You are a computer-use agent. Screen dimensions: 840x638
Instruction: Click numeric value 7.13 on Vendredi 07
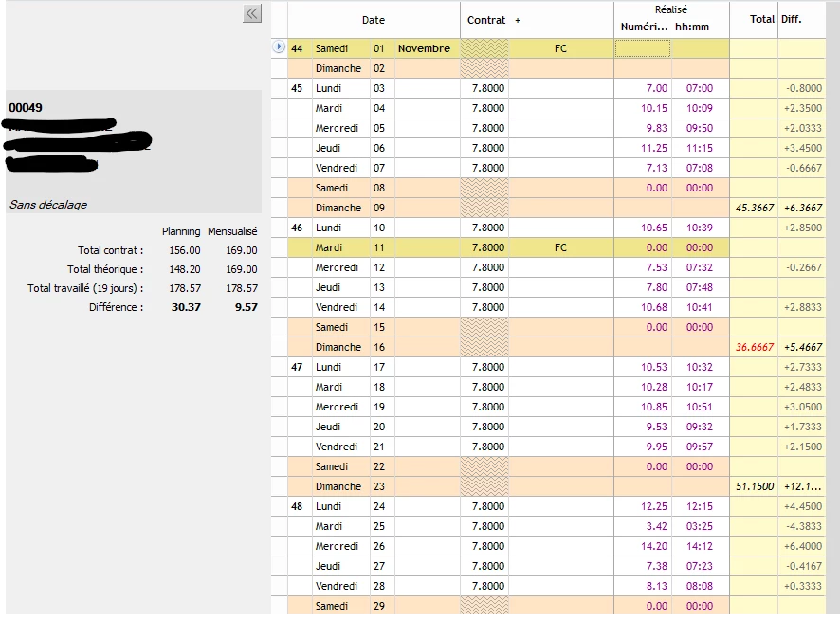click(657, 168)
